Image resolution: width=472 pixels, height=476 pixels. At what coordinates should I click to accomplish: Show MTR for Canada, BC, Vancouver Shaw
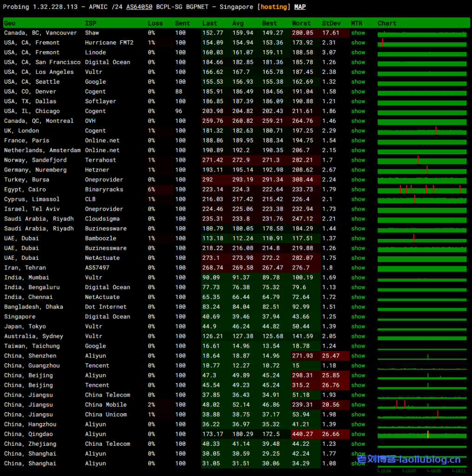pyautogui.click(x=358, y=33)
